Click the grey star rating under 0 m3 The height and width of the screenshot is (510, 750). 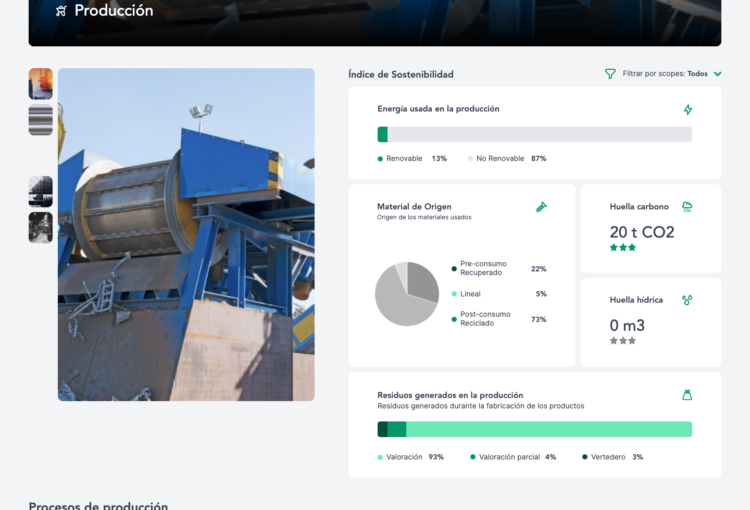tap(623, 341)
